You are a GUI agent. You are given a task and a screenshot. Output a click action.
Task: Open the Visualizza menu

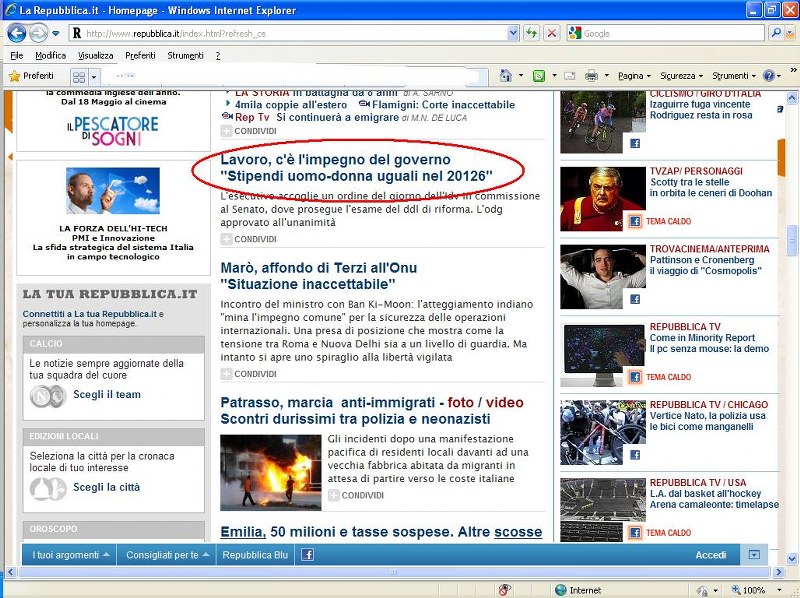[x=95, y=56]
